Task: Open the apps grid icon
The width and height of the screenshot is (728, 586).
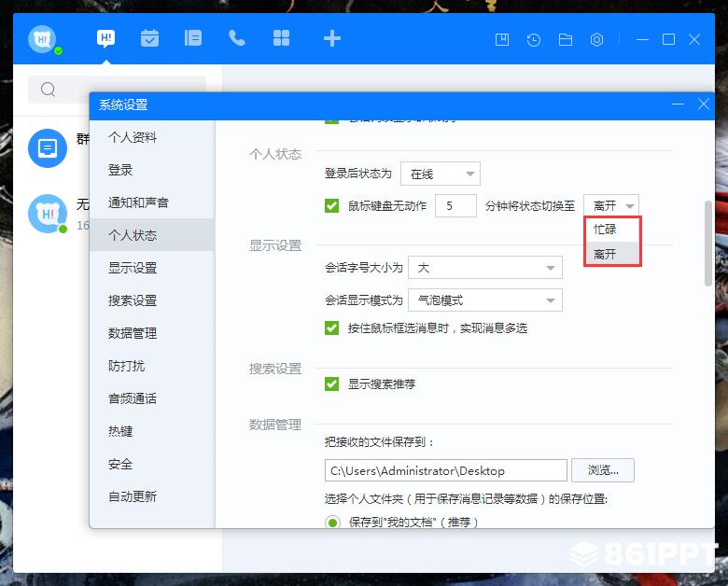Action: pyautogui.click(x=281, y=38)
